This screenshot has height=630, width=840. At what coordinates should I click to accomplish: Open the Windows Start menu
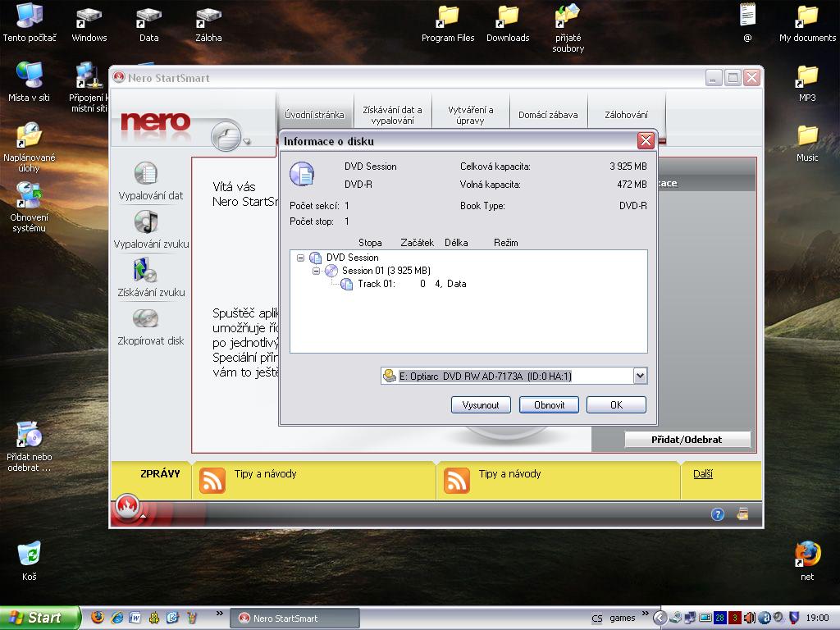(39, 618)
